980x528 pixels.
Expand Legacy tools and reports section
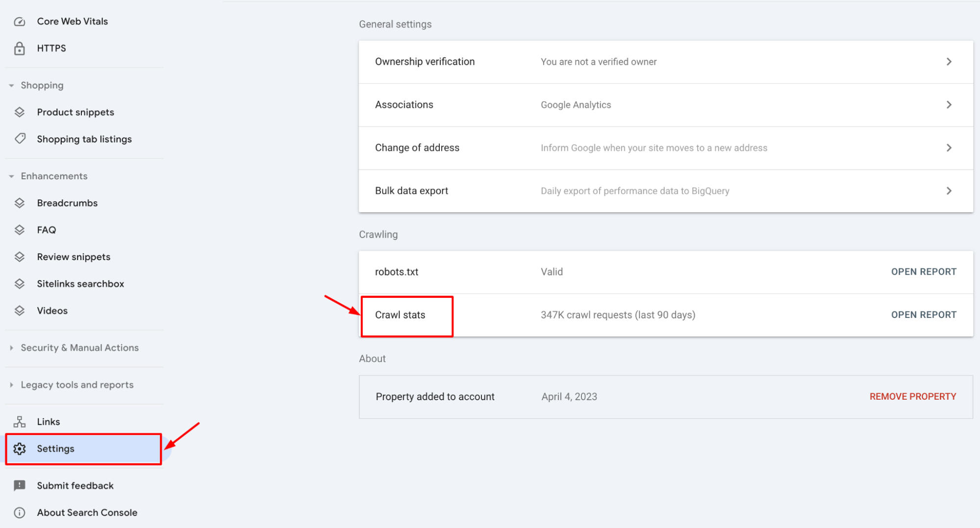coord(11,385)
